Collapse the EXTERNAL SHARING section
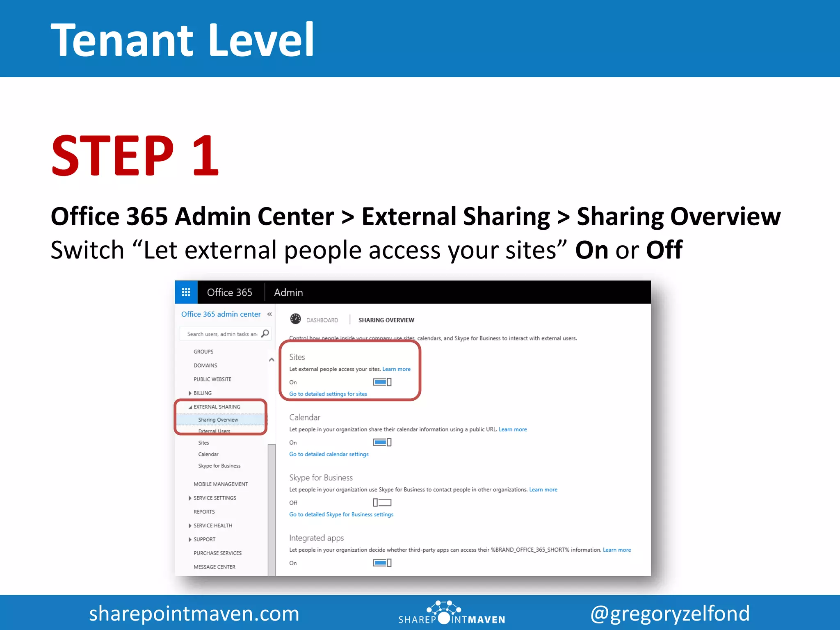 point(190,407)
